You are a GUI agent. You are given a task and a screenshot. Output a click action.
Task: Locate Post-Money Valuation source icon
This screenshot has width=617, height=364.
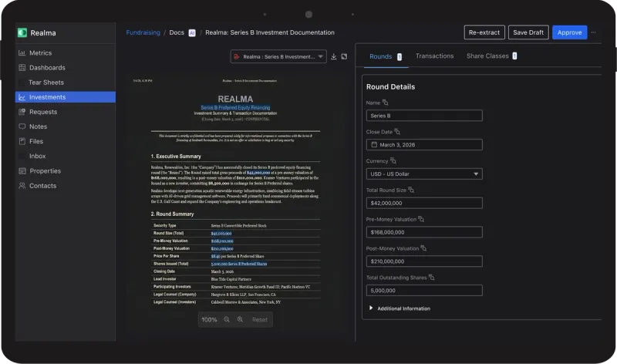click(x=423, y=248)
